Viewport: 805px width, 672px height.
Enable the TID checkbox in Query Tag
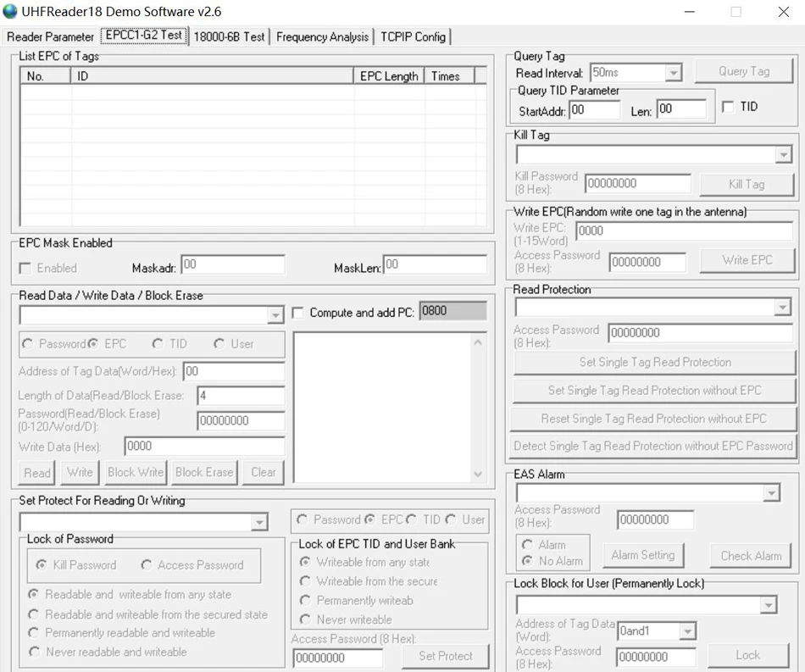(x=728, y=107)
